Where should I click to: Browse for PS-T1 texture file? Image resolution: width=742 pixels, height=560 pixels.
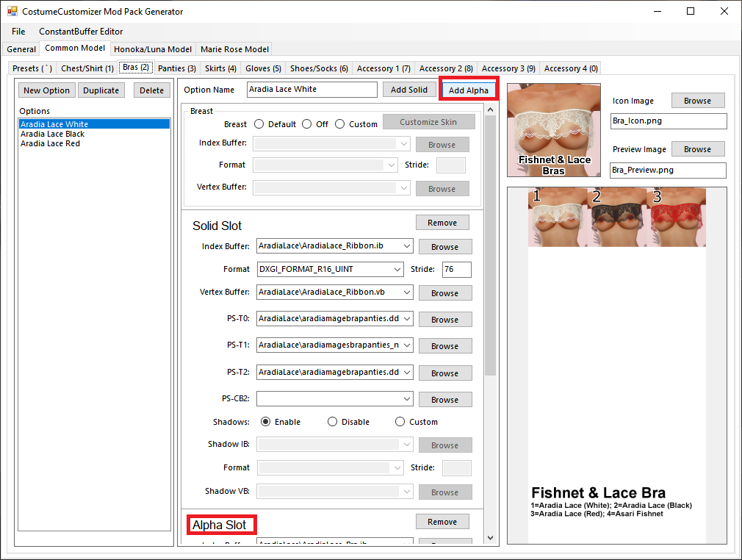444,346
